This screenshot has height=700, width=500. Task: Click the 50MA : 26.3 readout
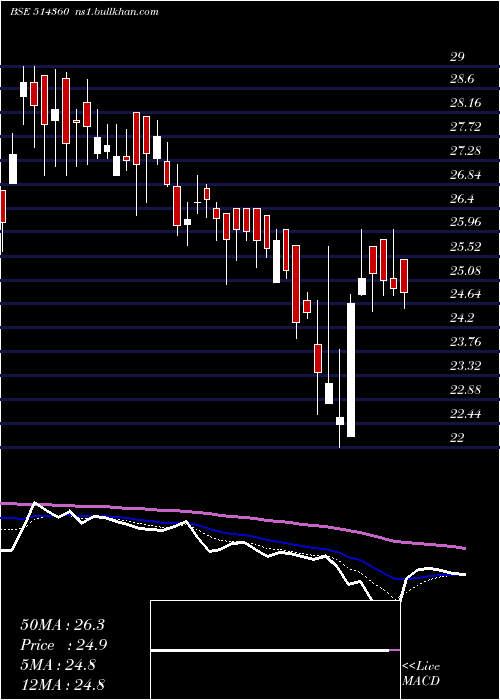(x=62, y=625)
